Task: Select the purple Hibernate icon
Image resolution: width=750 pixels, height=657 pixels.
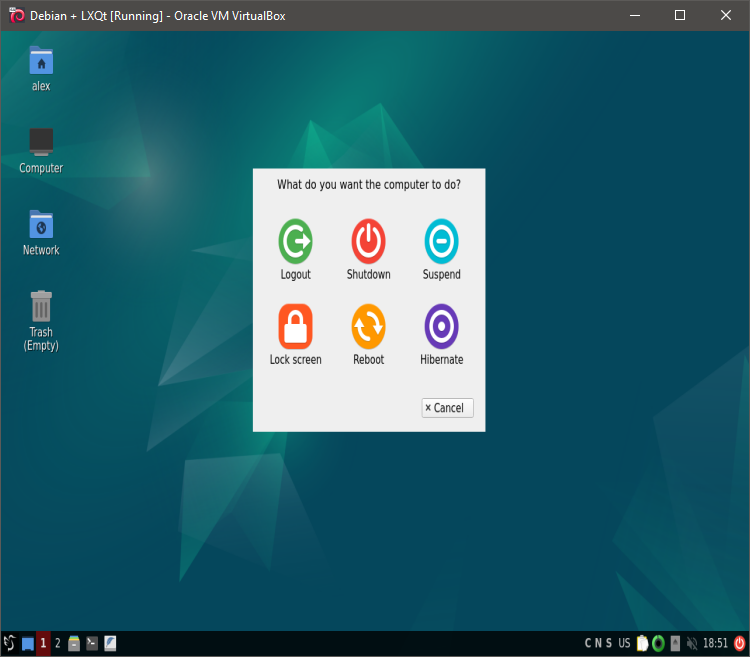Action: coord(441,326)
